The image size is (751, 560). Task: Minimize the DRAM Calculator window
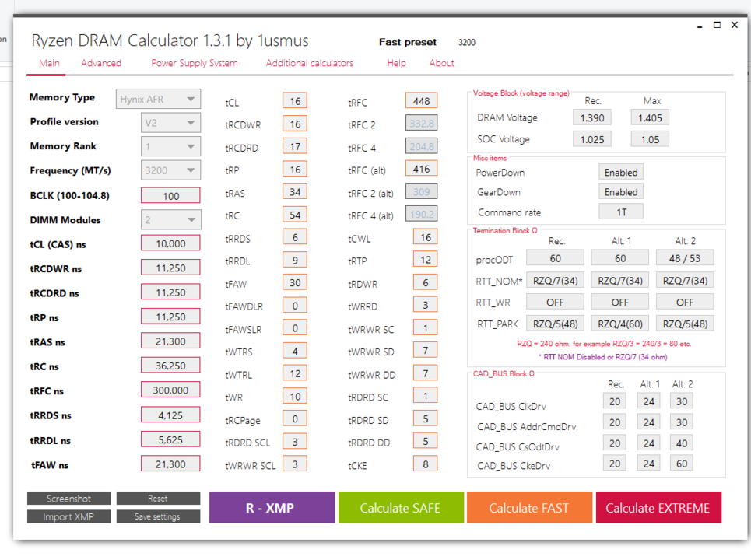700,26
